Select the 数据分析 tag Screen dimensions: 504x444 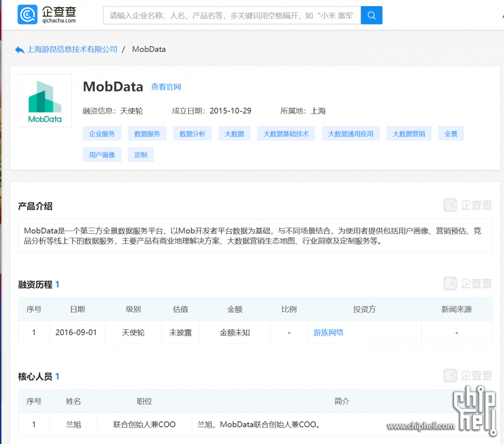pos(192,134)
